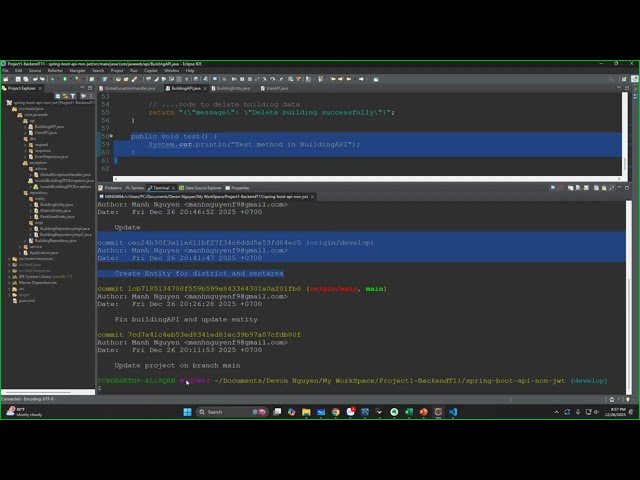Open Google Chrome from taskbar
The height and width of the screenshot is (480, 640).
coord(336,412)
